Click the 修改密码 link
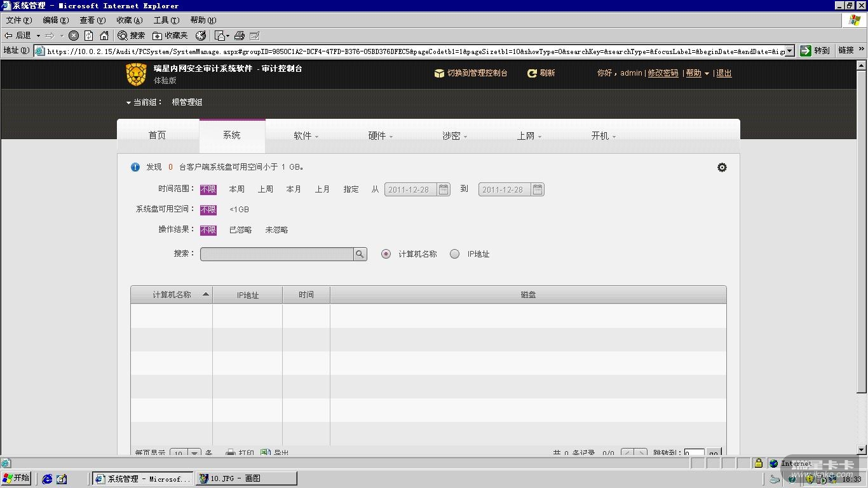The height and width of the screenshot is (488, 868). pyautogui.click(x=663, y=74)
